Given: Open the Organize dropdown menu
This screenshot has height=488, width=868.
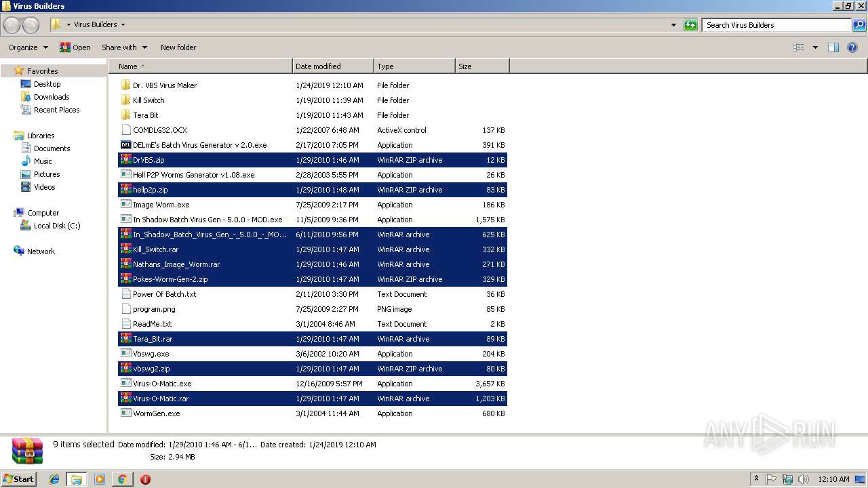Looking at the screenshot, I should click(x=28, y=47).
